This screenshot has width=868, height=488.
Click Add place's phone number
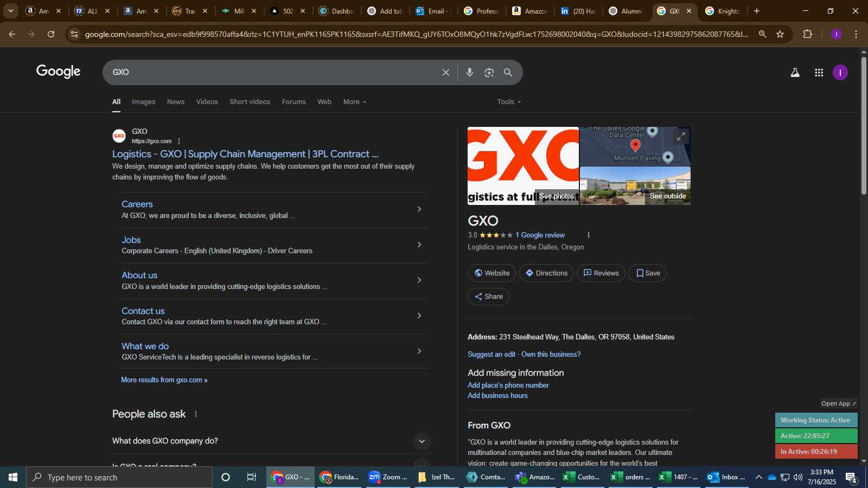click(508, 386)
